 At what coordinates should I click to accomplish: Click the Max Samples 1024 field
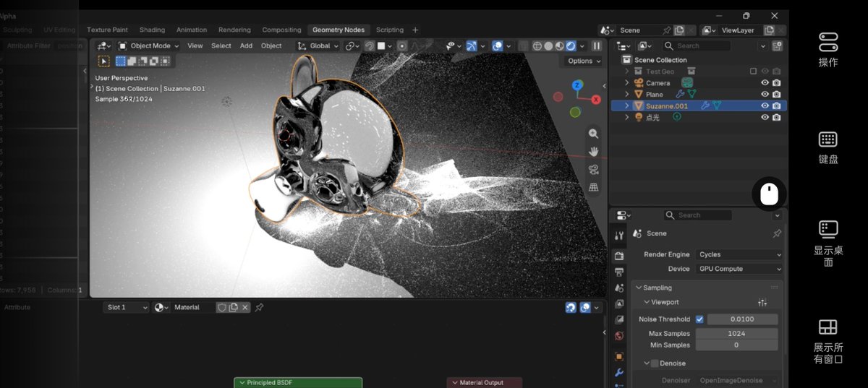(737, 334)
